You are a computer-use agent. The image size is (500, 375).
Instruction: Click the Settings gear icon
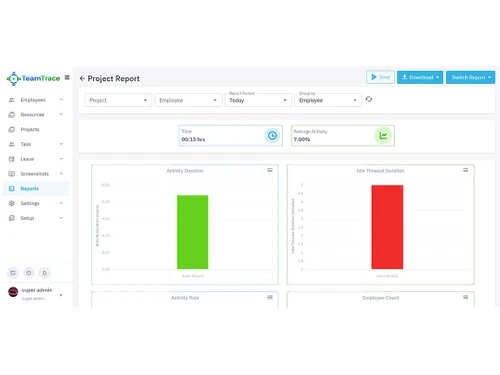coord(12,203)
